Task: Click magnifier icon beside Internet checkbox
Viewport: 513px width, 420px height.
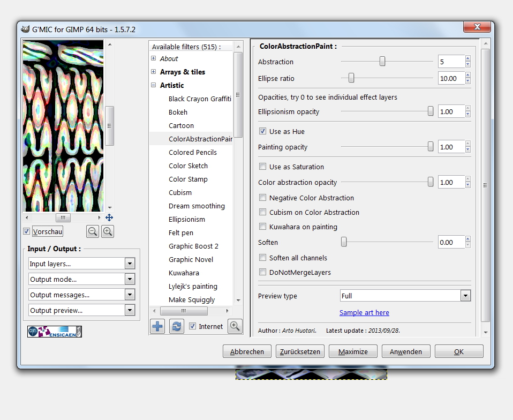Action: click(x=235, y=326)
